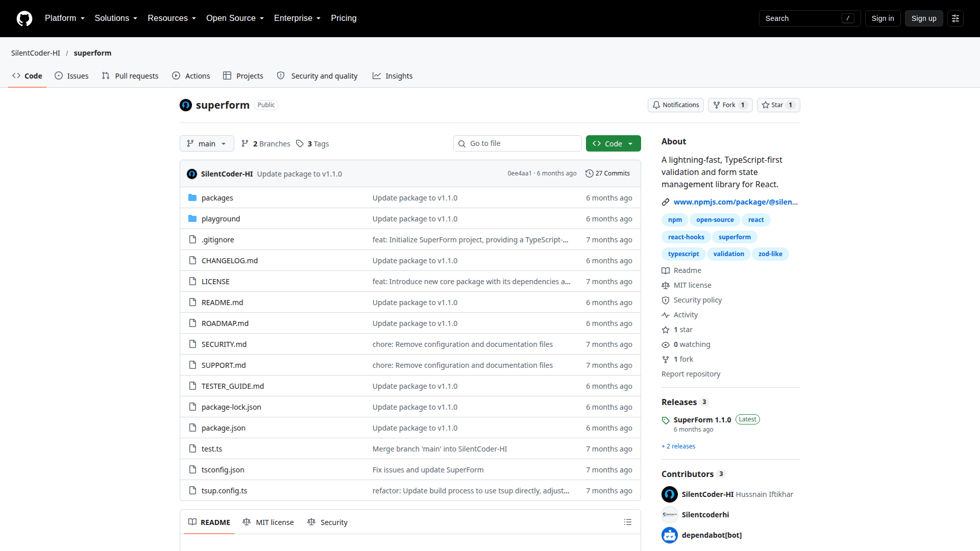Expand the Platform menu
980x551 pixels.
pyautogui.click(x=65, y=18)
